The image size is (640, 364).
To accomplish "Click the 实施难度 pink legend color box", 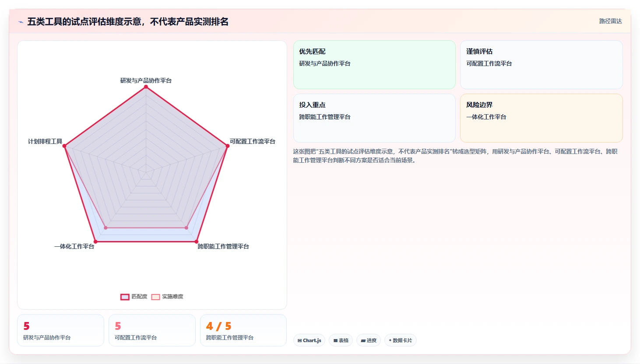I will 155,297.
